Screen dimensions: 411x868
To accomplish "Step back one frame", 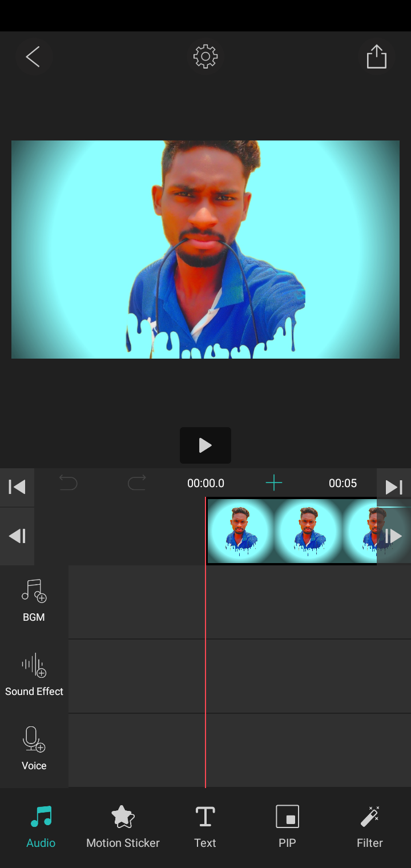I will point(17,536).
